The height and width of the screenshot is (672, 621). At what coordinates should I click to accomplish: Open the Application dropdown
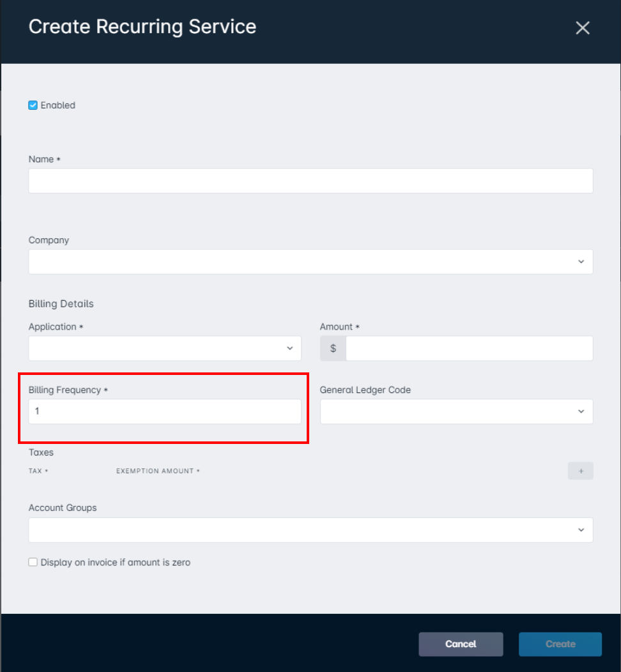(x=165, y=348)
